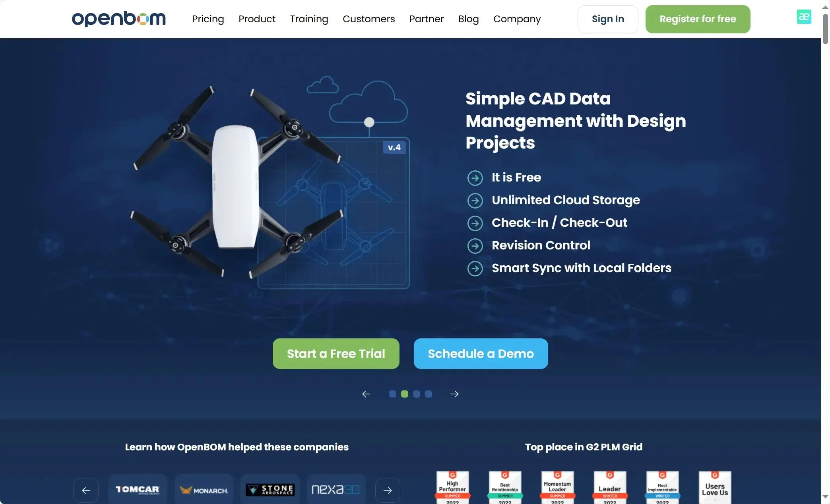This screenshot has height=504, width=830.
Task: Click the hero headline Simple CAD Data Management
Action: pyautogui.click(x=576, y=120)
